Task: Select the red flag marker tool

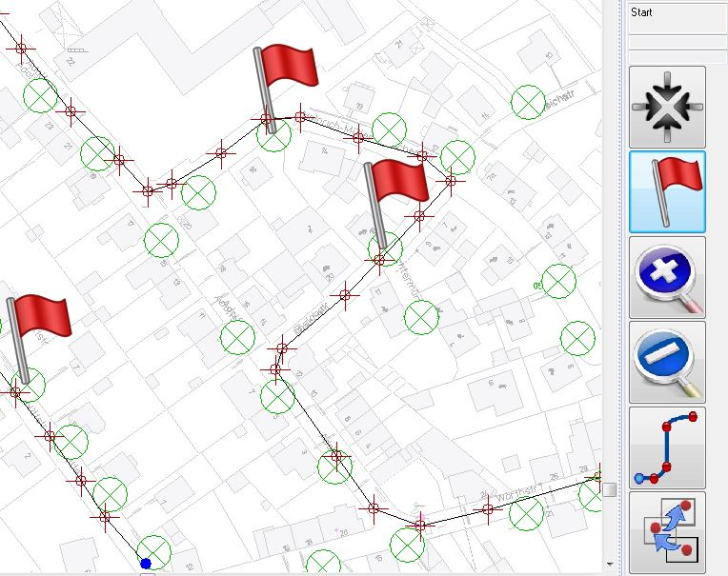Action: tap(667, 191)
